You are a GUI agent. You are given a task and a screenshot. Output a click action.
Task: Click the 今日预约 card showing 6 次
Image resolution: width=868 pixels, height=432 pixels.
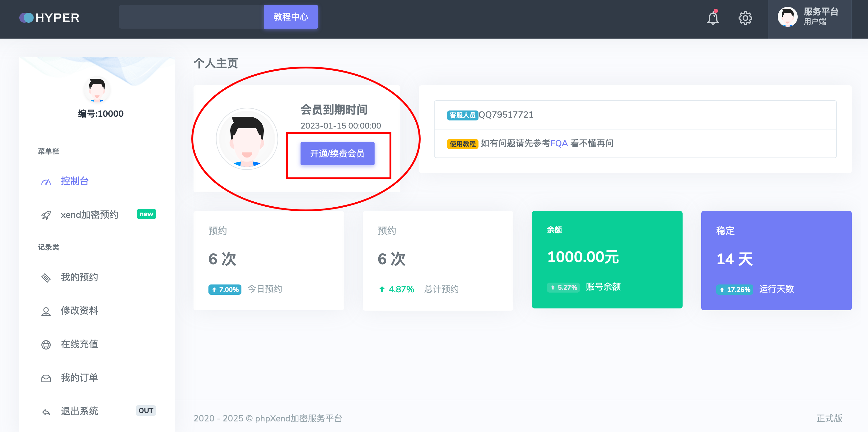(268, 261)
